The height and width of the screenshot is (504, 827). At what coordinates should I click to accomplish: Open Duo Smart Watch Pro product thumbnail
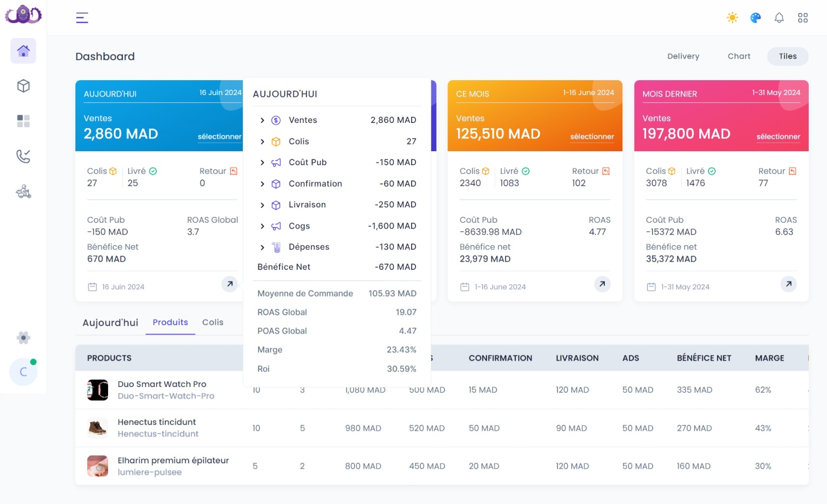[x=97, y=390]
